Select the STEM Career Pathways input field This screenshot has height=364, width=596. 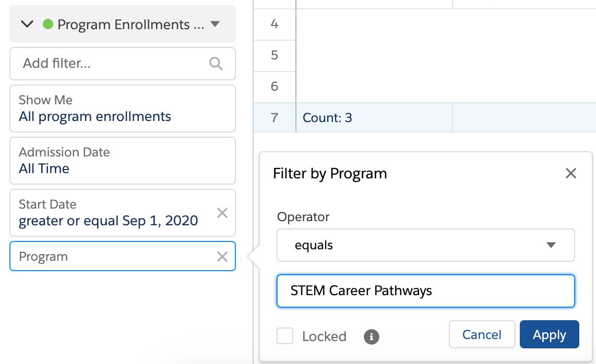coord(426,291)
